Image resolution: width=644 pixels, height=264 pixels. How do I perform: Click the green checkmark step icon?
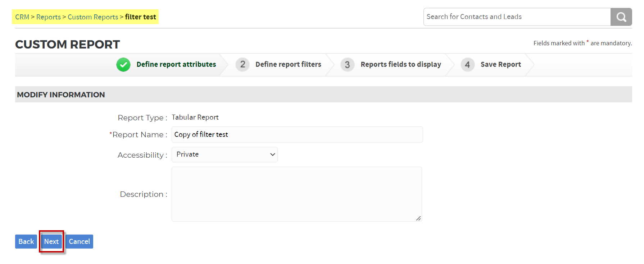pyautogui.click(x=123, y=65)
